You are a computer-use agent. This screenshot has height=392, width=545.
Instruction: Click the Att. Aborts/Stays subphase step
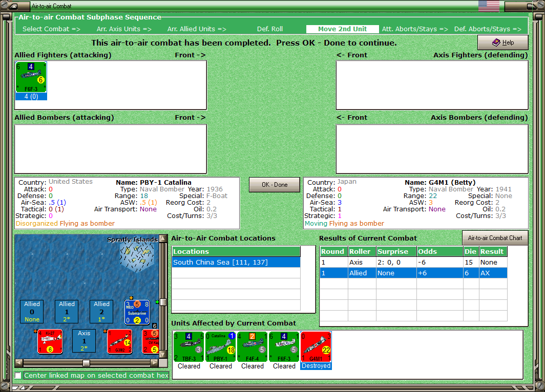tap(415, 29)
